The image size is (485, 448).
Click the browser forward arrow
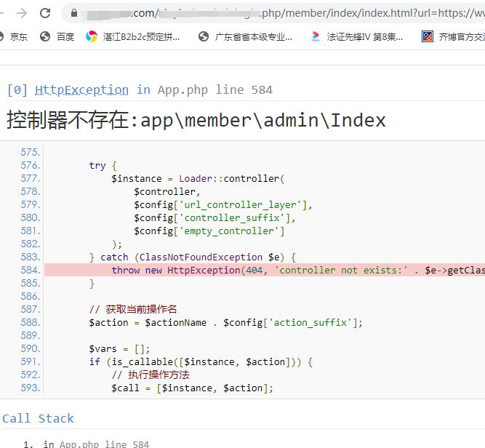22,13
